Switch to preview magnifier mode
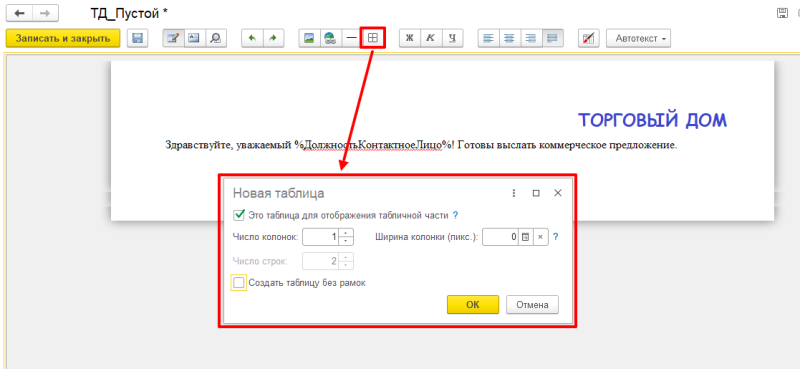Viewport: 800px width, 369px height. pos(216,39)
